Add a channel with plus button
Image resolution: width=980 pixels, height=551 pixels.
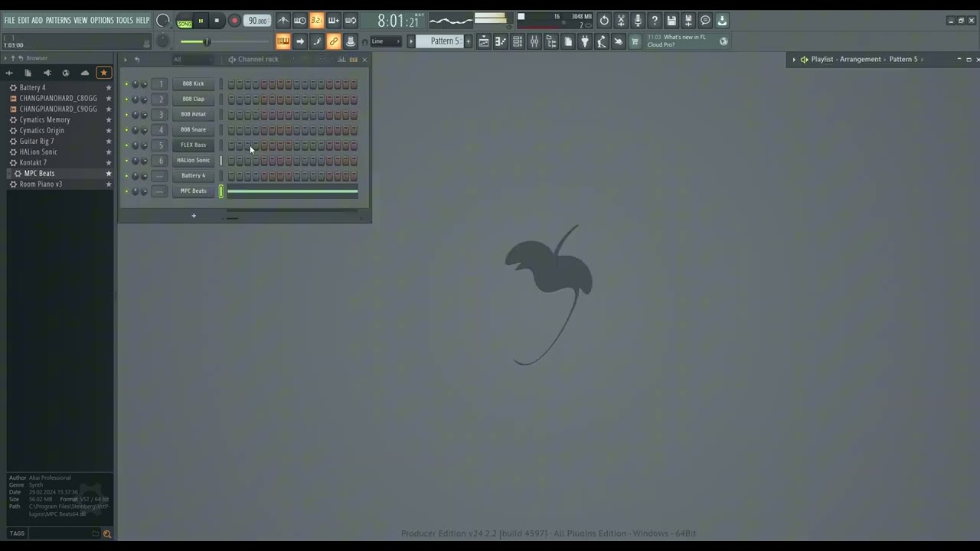[194, 216]
